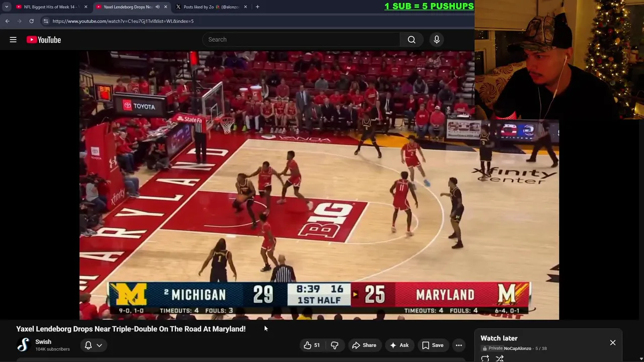Dislike the video with thumbs-down icon

(x=335, y=345)
